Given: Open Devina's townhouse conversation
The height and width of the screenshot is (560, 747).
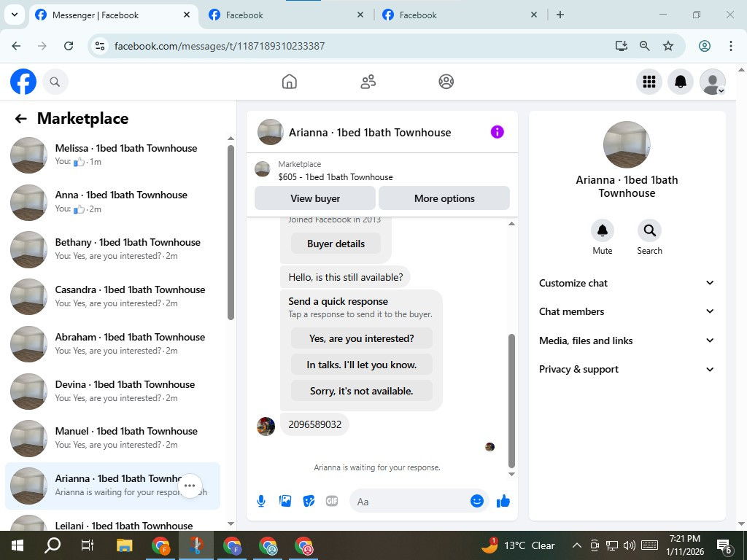Looking at the screenshot, I should click(113, 391).
